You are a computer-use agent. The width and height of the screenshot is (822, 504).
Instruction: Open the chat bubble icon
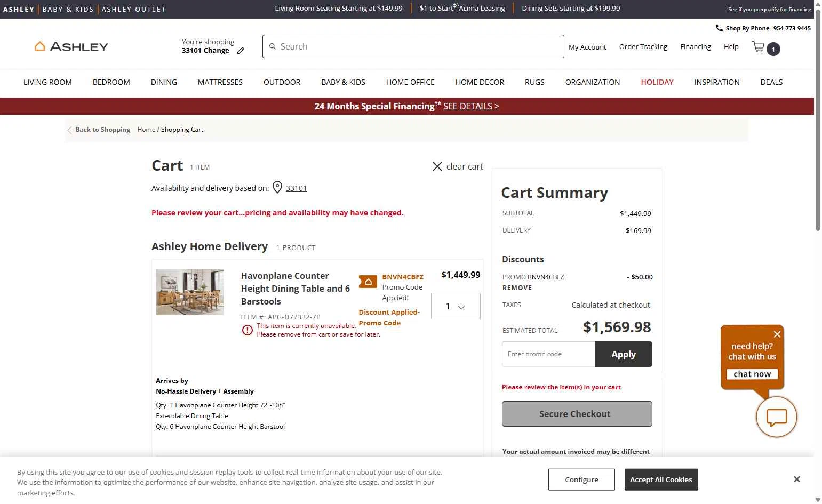point(776,417)
